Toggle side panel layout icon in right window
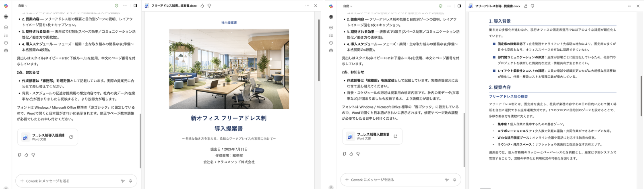 coord(459,6)
